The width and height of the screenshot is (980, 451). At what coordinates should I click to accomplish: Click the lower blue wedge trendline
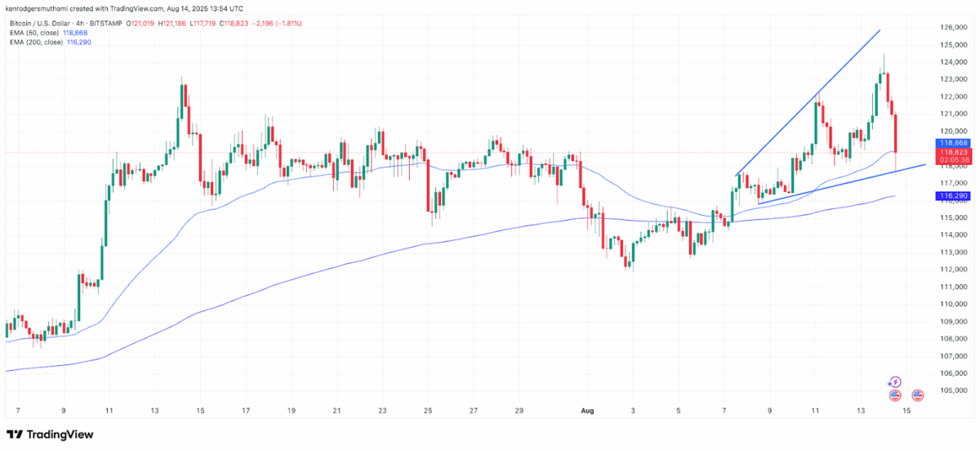click(x=841, y=184)
